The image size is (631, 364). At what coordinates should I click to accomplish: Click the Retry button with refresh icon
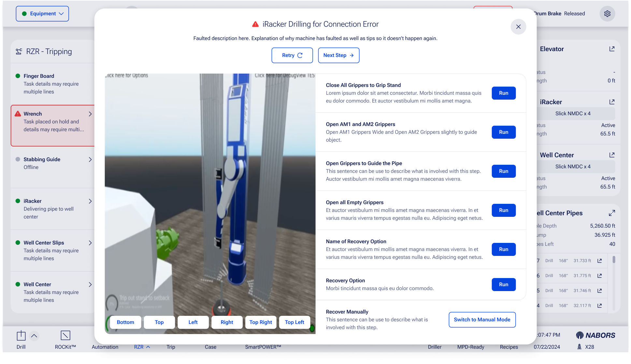point(292,55)
